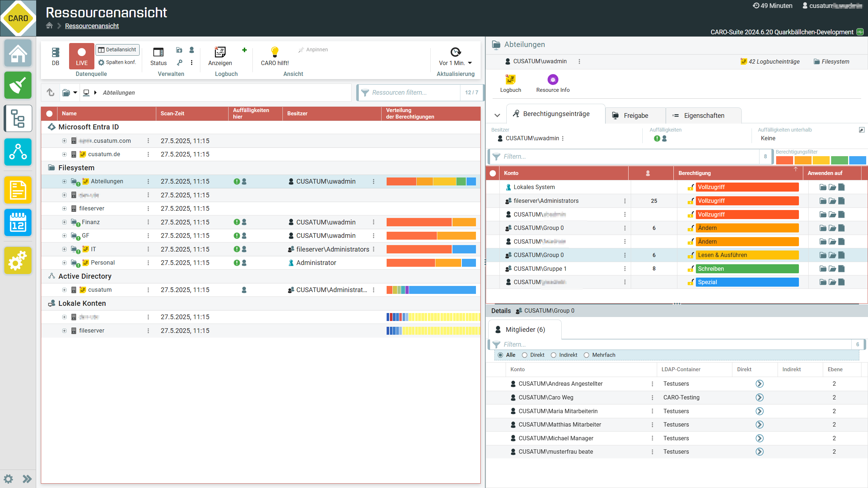Viewport: 868px width, 488px height.
Task: Open the Status panel icon
Action: click(158, 56)
